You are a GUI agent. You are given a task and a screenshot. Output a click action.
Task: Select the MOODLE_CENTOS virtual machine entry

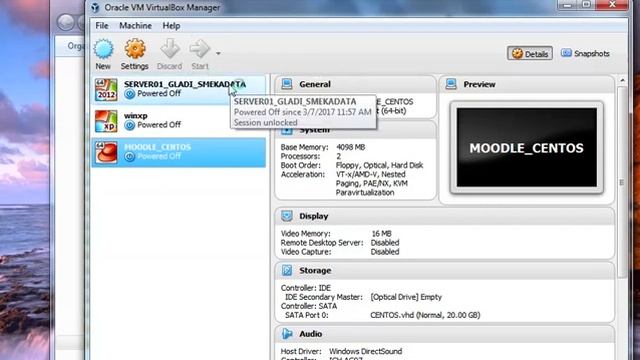click(x=179, y=152)
